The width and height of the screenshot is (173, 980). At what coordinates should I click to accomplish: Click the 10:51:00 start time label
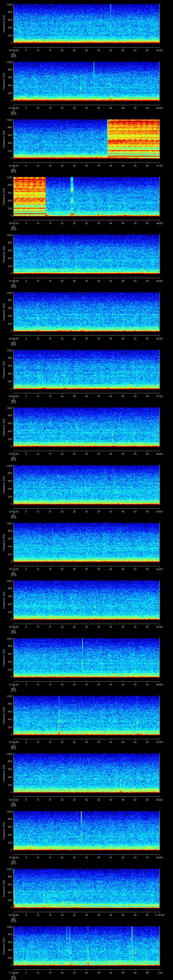click(13, 454)
